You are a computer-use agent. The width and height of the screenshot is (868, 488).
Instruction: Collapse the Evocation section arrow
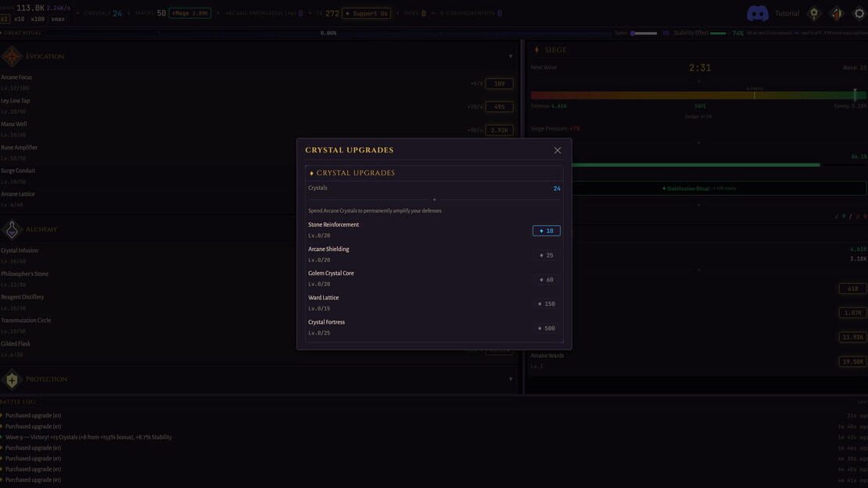pyautogui.click(x=511, y=56)
